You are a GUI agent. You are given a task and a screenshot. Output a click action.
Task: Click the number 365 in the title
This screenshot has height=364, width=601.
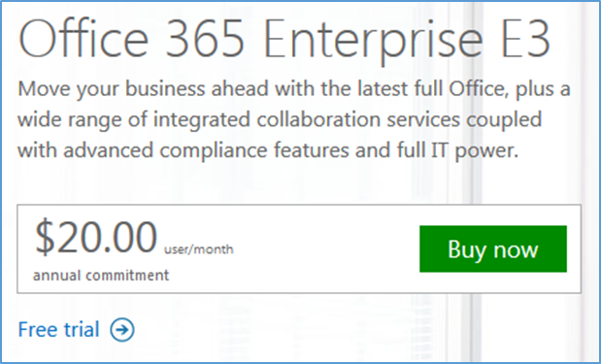tap(206, 40)
